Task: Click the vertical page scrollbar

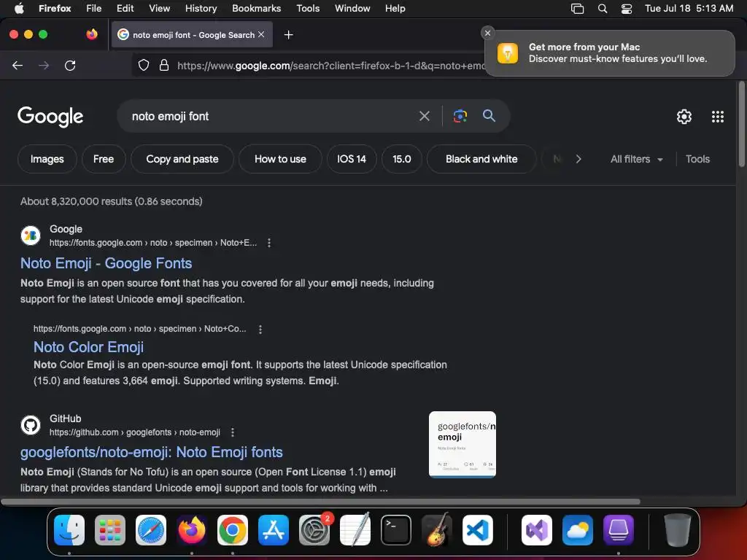Action: click(741, 125)
